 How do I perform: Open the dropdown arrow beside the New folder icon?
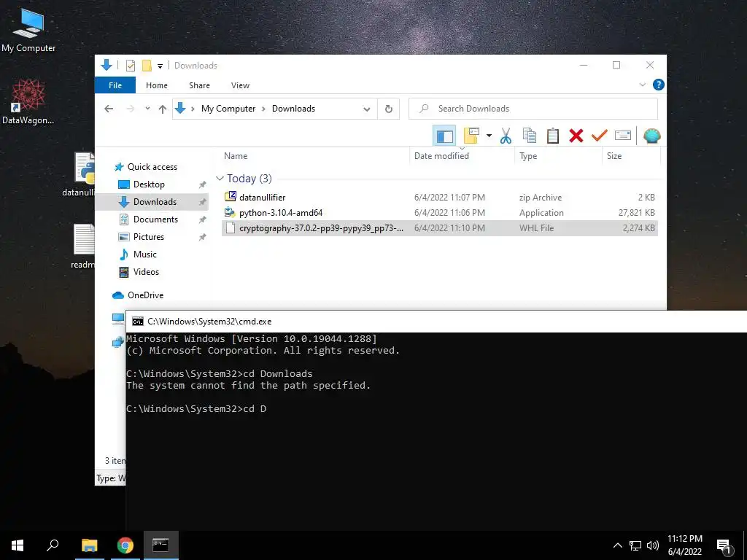(x=489, y=136)
